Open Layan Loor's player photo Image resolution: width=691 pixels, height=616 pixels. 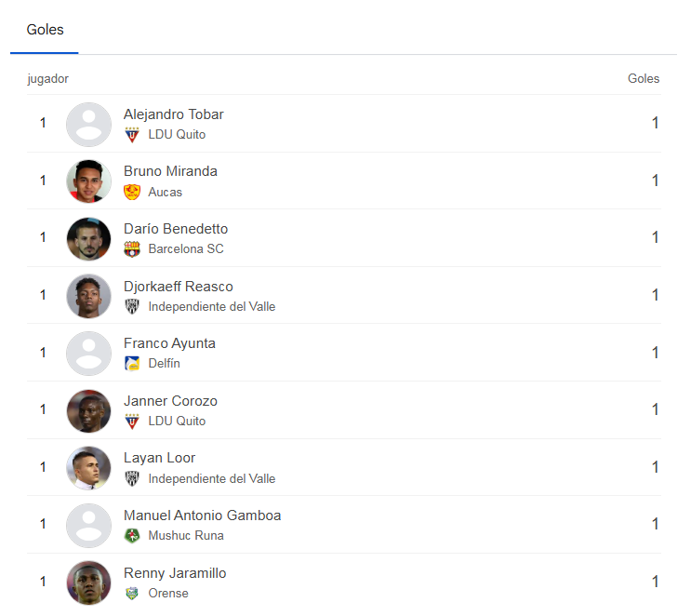[x=88, y=468]
